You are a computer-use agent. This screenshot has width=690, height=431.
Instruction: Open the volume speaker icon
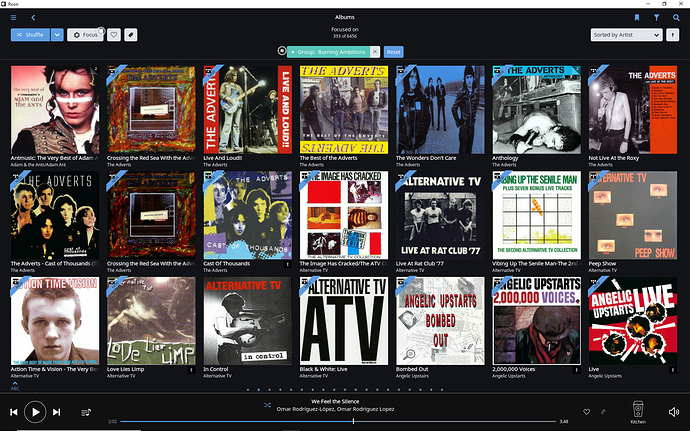(674, 412)
